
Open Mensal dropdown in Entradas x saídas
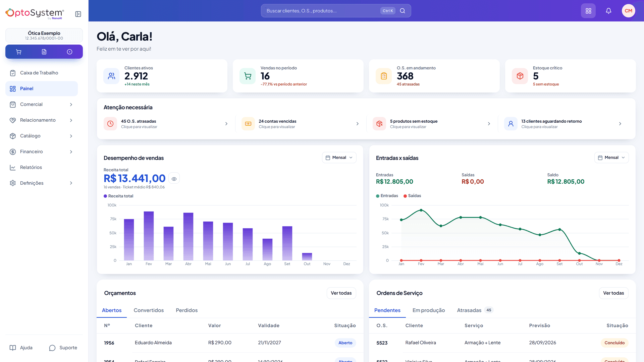point(611,158)
